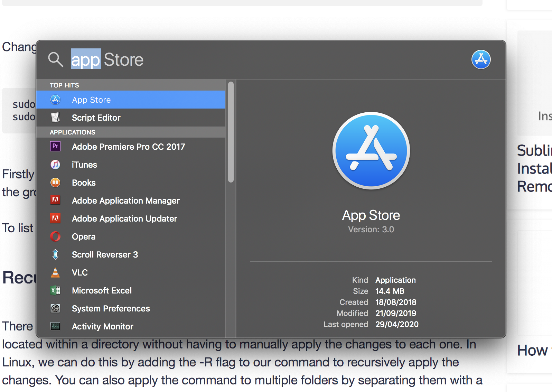
Task: Click the Adobe Application Updater icon
Action: [55, 218]
